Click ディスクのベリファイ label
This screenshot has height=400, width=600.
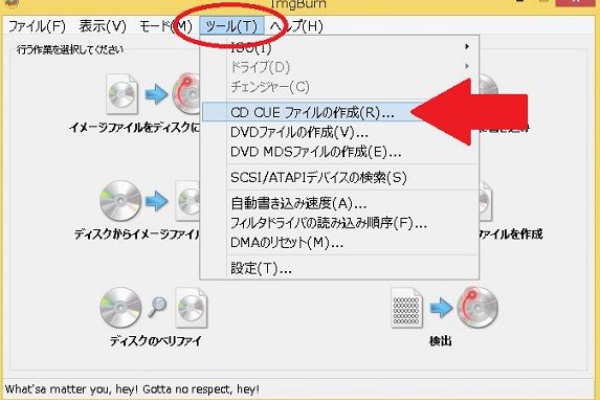point(155,341)
